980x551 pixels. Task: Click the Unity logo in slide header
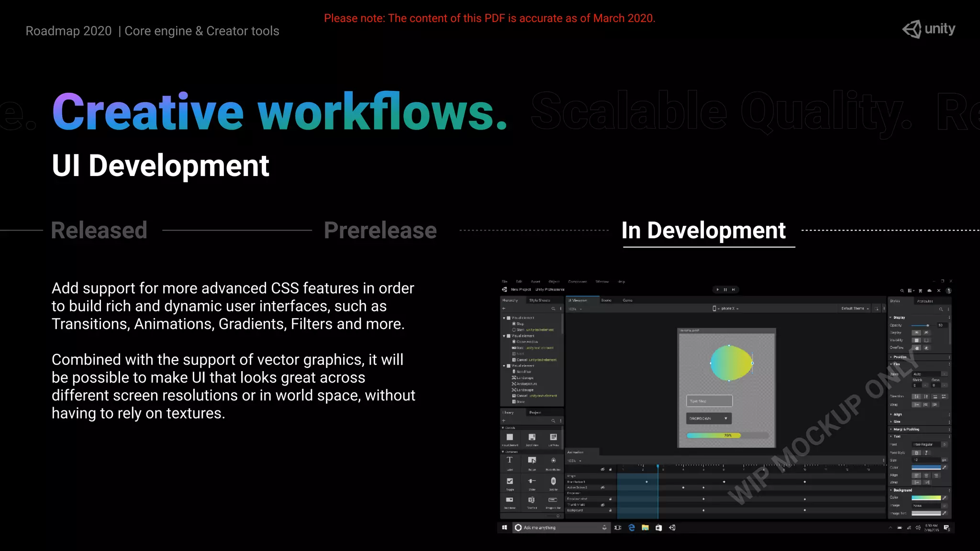[x=928, y=29]
